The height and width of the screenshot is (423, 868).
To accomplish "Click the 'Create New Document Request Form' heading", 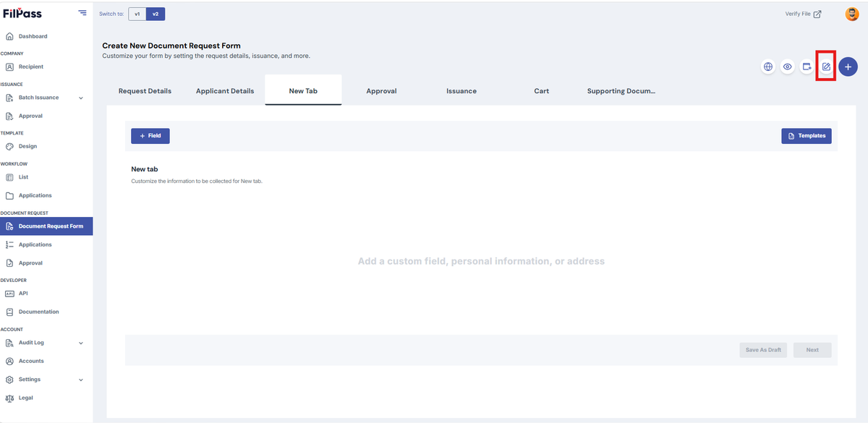I will [171, 46].
